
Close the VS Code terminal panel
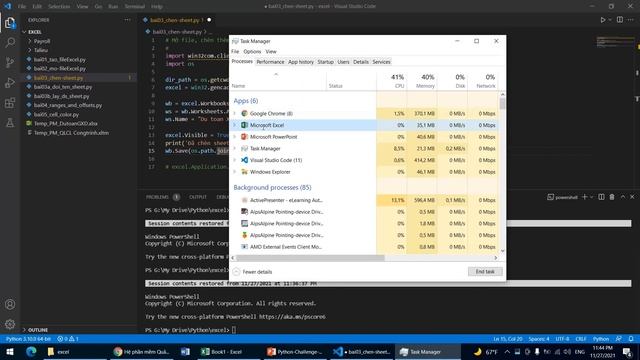pyautogui.click(x=632, y=197)
